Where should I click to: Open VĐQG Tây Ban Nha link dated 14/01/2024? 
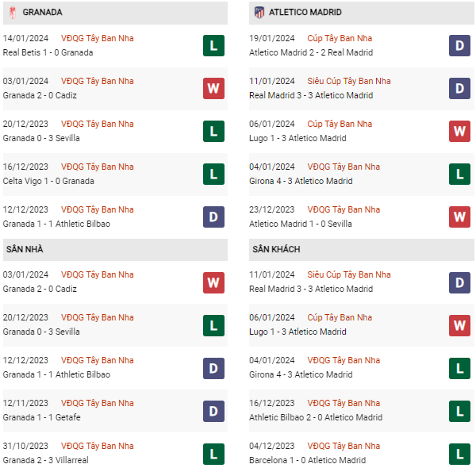tap(97, 38)
